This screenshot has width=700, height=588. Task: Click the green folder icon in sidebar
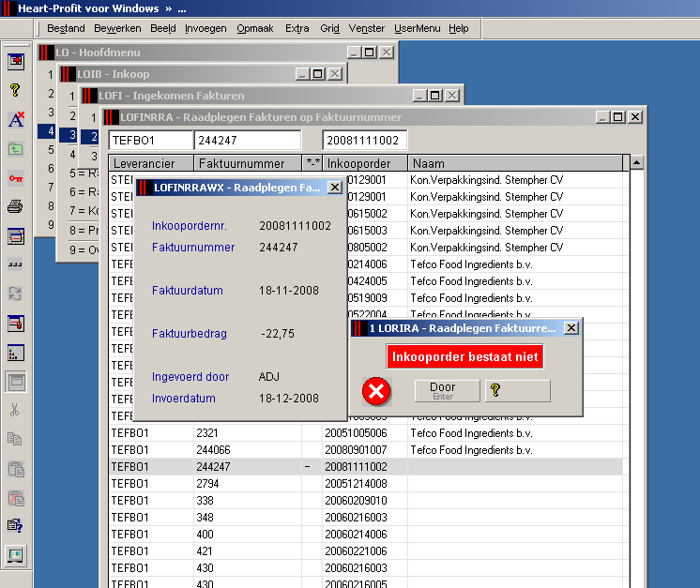coord(16,148)
